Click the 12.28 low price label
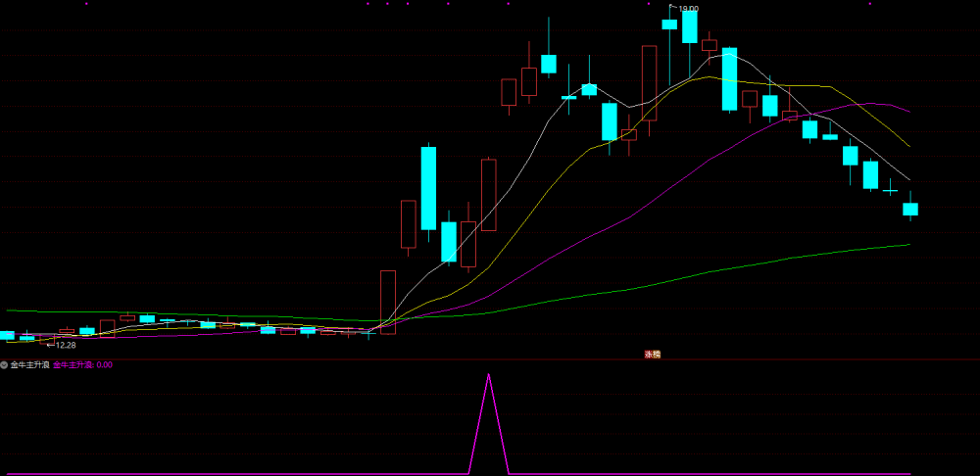 tap(66, 345)
